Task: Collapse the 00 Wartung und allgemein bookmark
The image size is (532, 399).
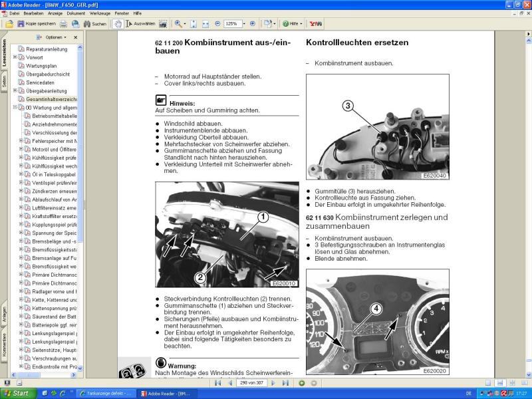Action: (x=15, y=107)
